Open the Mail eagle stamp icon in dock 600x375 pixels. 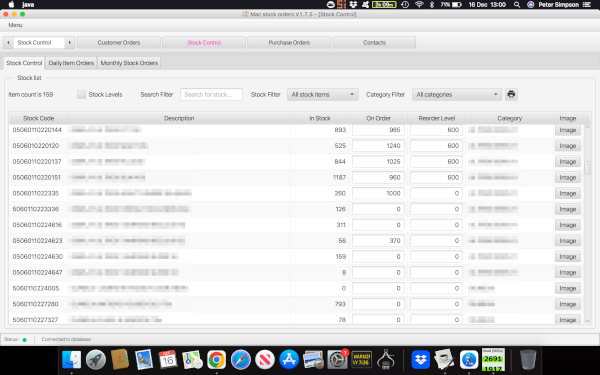[x=144, y=360]
